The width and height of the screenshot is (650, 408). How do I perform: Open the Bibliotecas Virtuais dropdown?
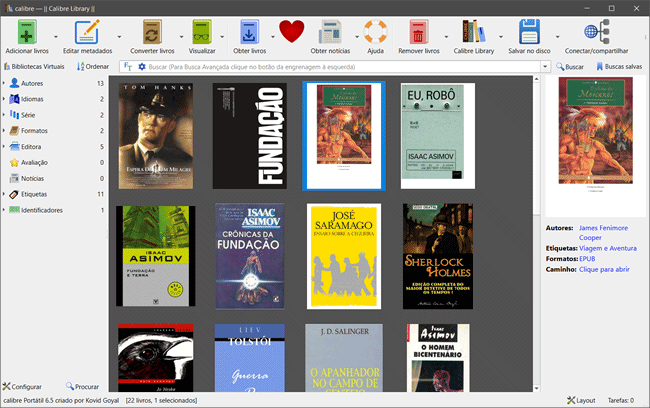(35, 66)
